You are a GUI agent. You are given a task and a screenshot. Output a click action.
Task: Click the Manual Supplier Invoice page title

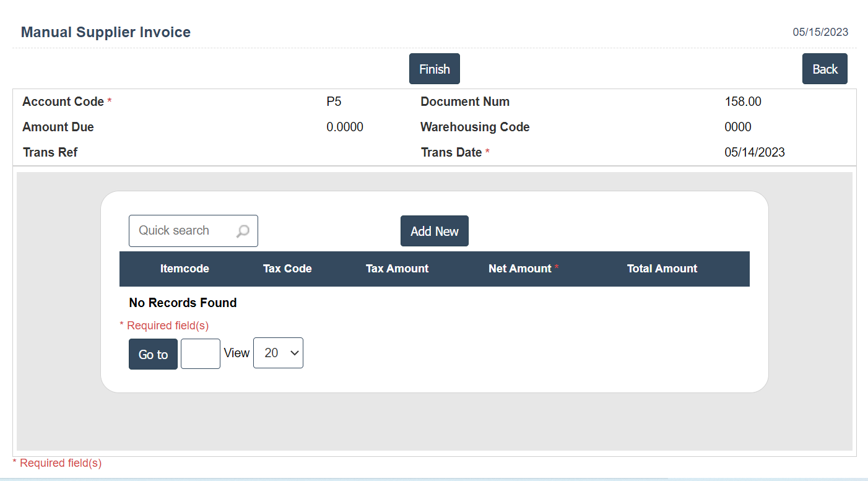(x=106, y=32)
